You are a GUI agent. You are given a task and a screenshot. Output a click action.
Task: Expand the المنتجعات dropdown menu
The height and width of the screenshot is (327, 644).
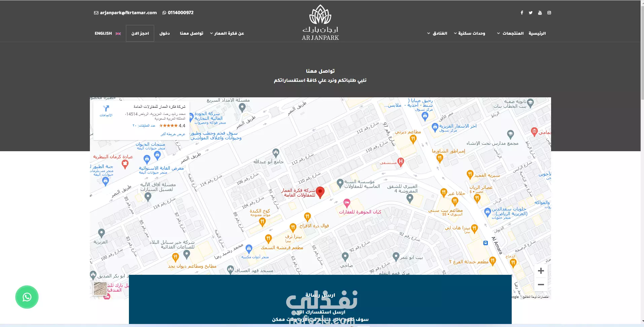pos(510,33)
